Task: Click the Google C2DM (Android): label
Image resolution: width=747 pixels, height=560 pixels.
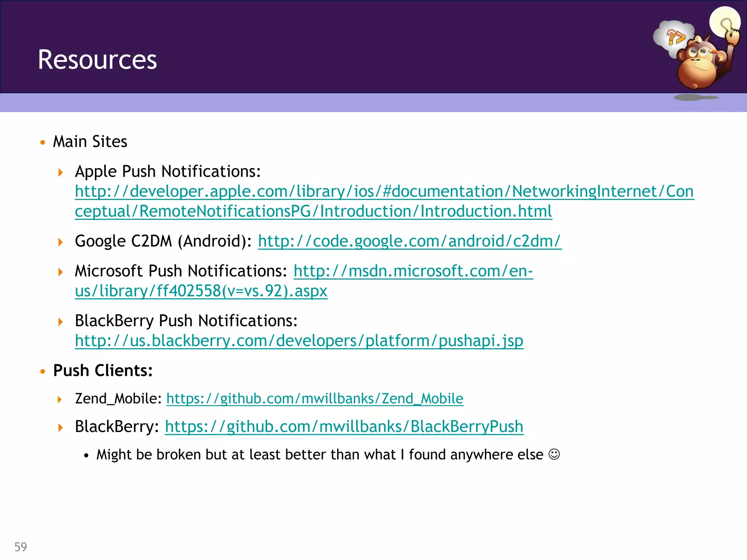Action: 163,241
